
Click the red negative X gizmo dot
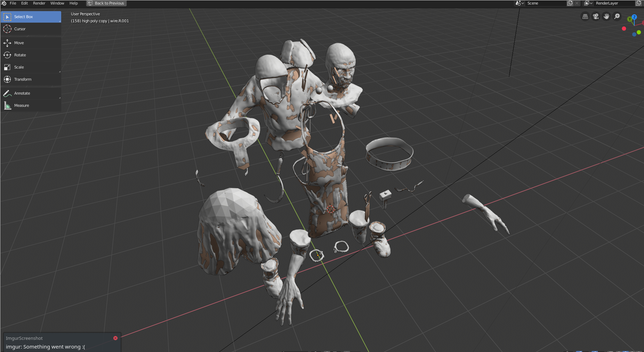coord(624,29)
